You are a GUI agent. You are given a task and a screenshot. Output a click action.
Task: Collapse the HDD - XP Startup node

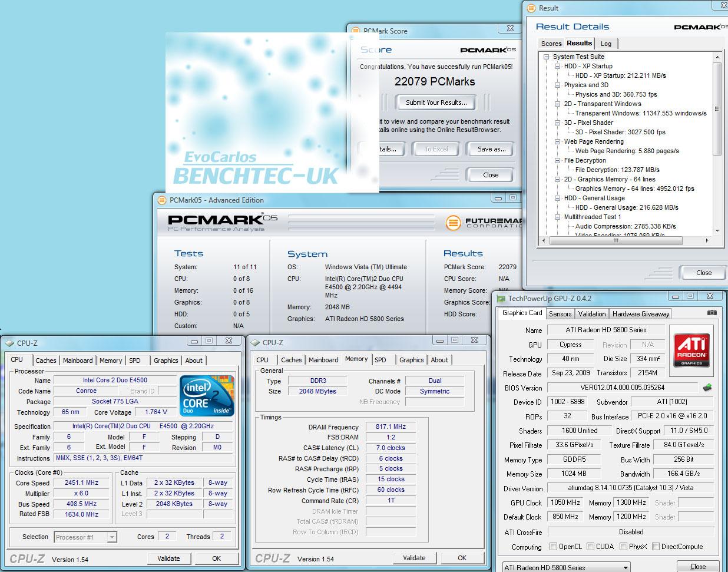pyautogui.click(x=558, y=67)
